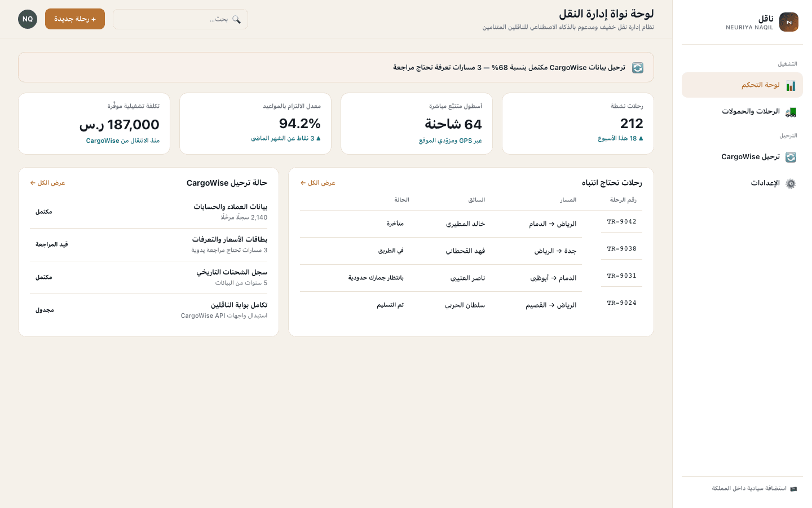Click the بانتظار جمارك حدودية status
Image resolution: width=812 pixels, height=508 pixels.
(376, 278)
